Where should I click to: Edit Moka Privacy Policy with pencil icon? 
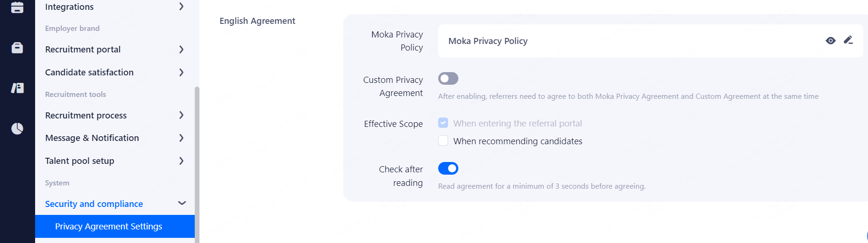coord(848,40)
